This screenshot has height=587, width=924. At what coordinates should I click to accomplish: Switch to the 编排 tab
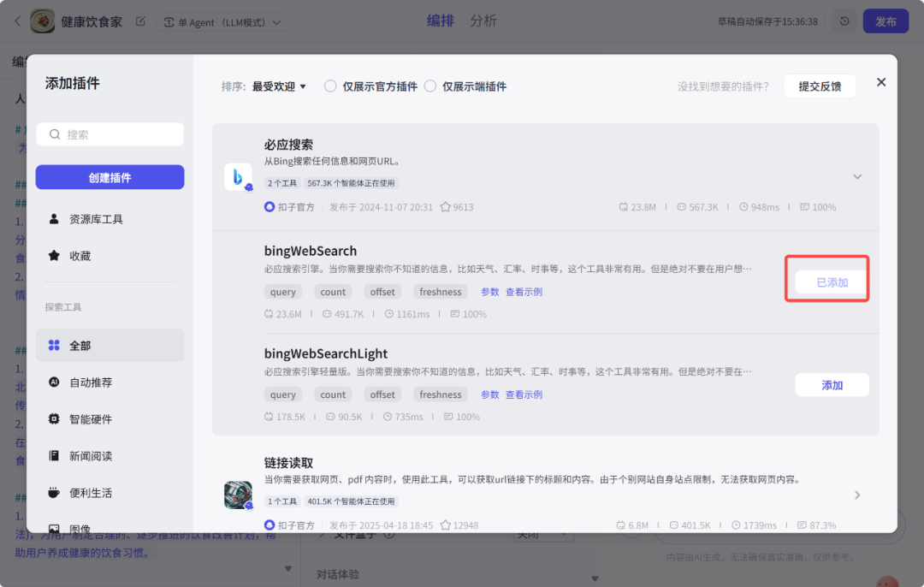[x=441, y=21]
